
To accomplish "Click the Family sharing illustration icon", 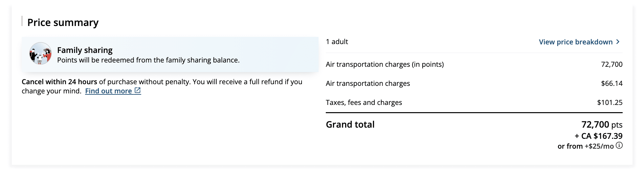I will (x=40, y=54).
